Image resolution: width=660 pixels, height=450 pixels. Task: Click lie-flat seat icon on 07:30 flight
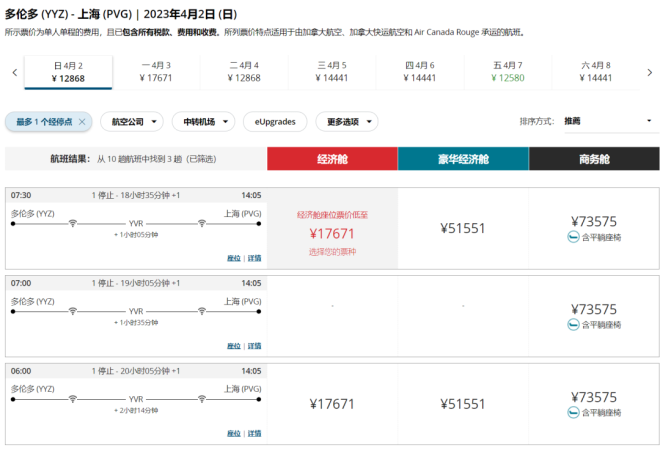pyautogui.click(x=573, y=237)
